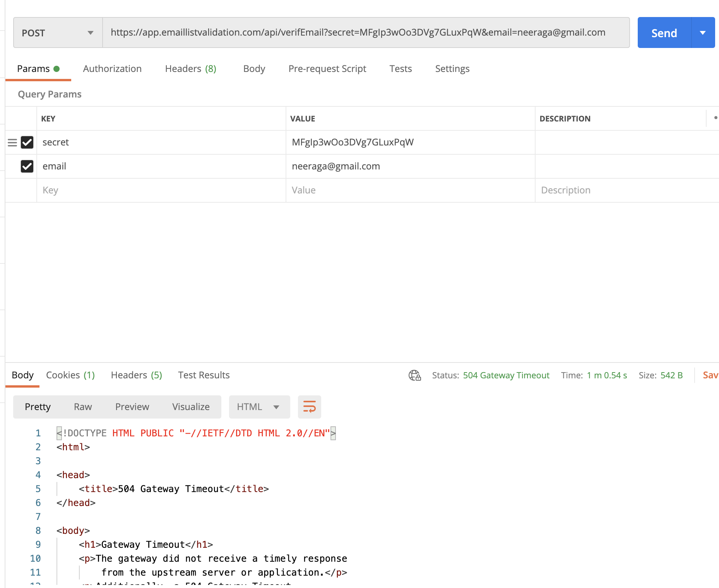Open the column options dots in table header

click(x=715, y=118)
